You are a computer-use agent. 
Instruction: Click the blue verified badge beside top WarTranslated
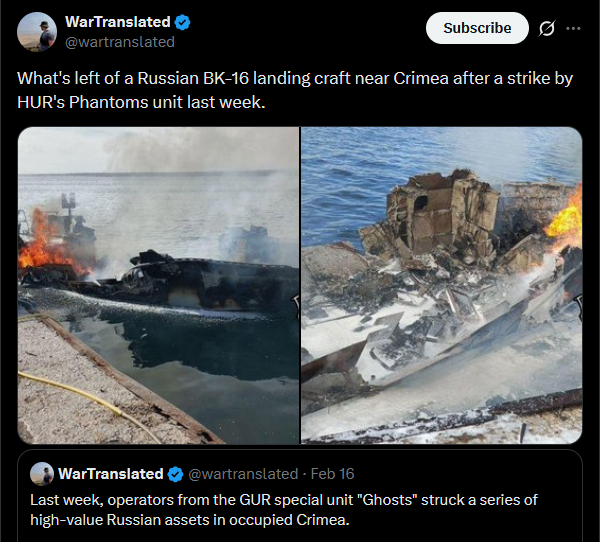click(x=183, y=22)
